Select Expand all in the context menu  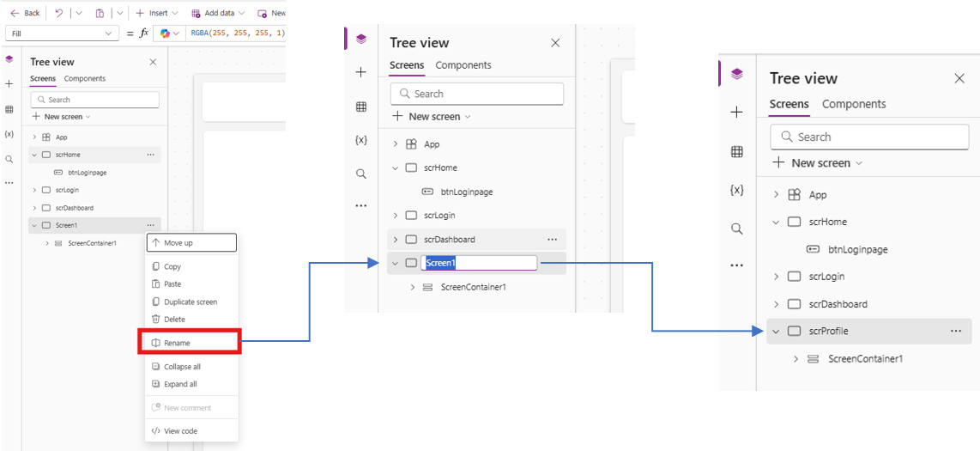(x=191, y=384)
